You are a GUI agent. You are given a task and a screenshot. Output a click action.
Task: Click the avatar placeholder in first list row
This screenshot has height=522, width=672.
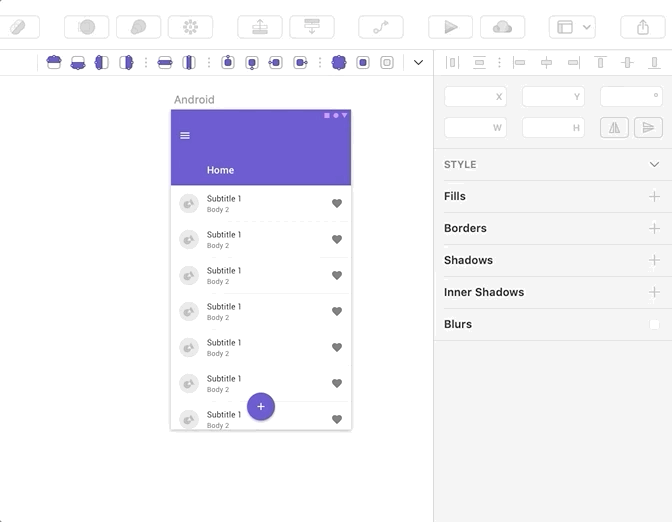[189, 204]
